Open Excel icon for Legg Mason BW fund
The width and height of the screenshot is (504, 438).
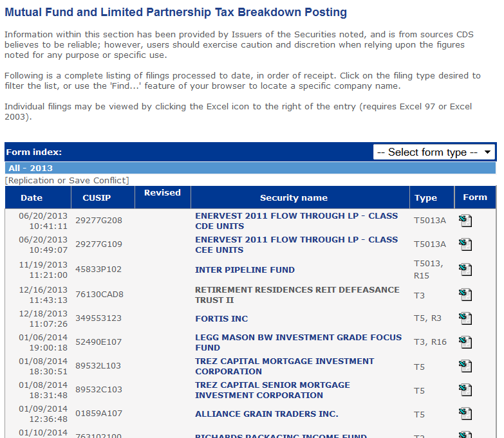(465, 342)
